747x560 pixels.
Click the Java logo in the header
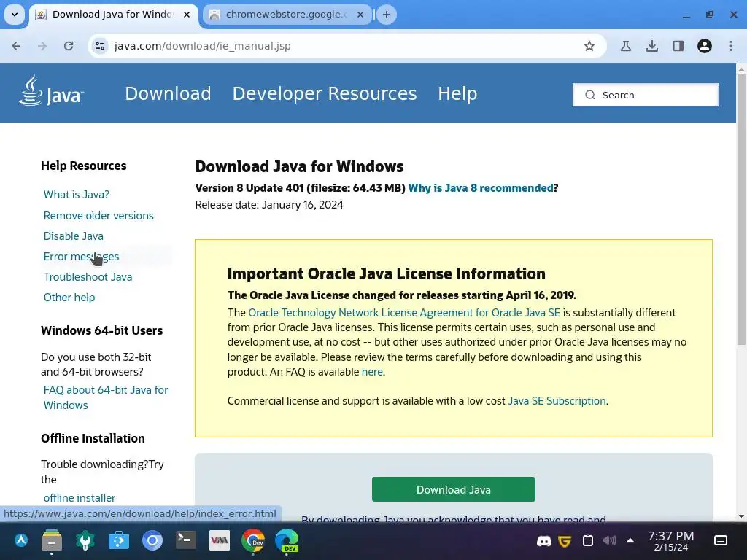[52, 90]
